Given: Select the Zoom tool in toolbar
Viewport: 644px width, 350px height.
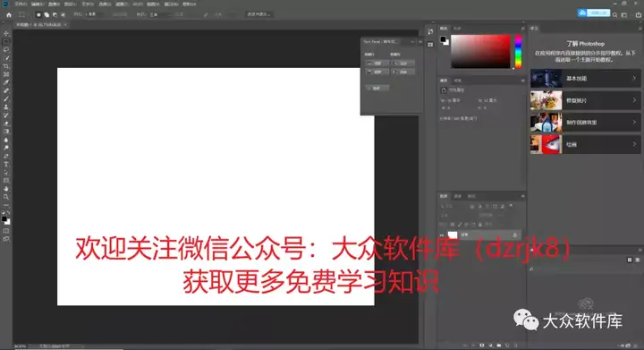Looking at the screenshot, I should coord(5,197).
